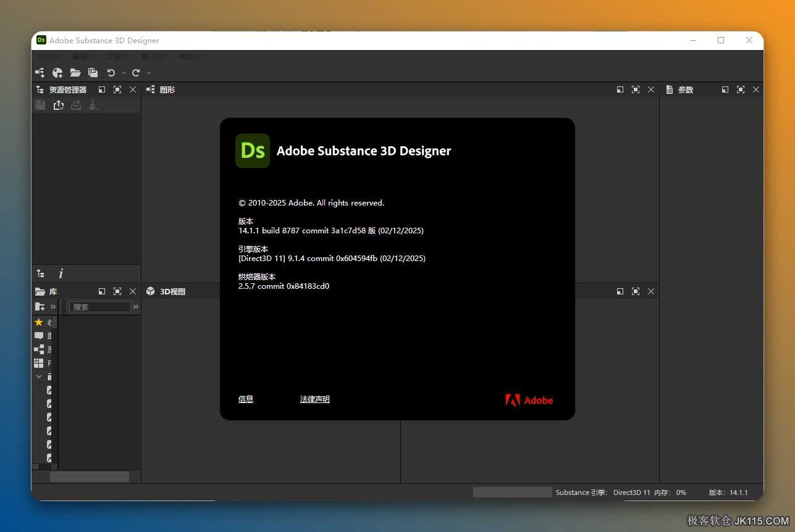The width and height of the screenshot is (795, 532).
Task: Maximize the Adobe Substance 3D Designer window
Action: coord(721,40)
